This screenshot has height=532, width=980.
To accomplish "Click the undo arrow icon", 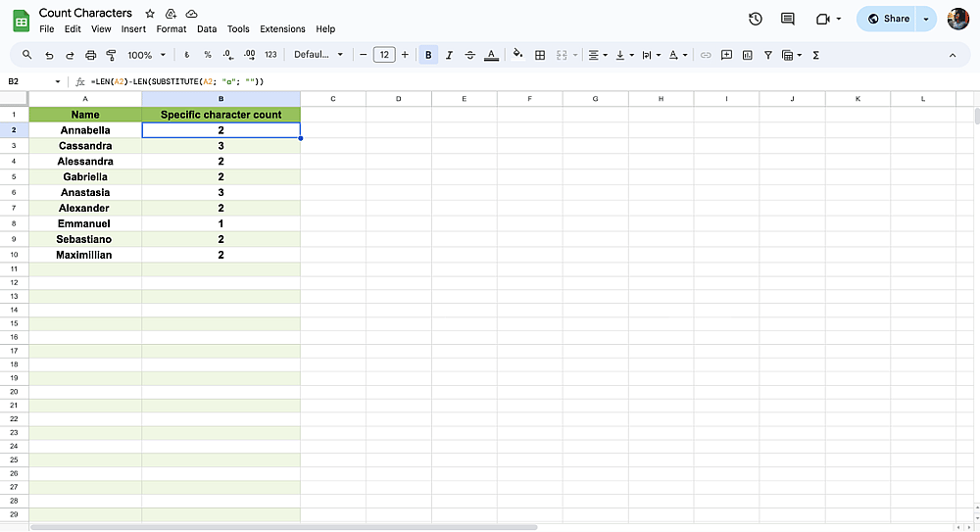I will [49, 55].
